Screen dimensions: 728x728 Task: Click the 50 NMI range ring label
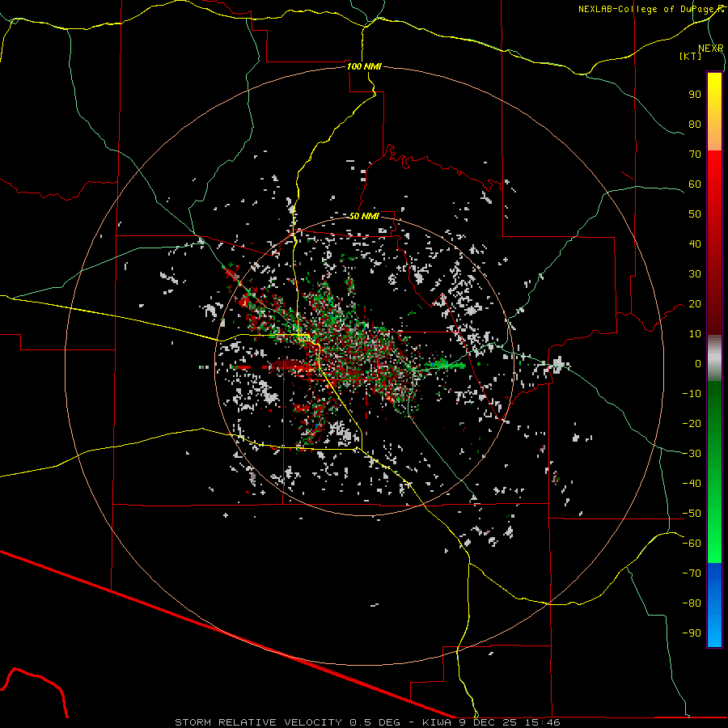[x=364, y=216]
